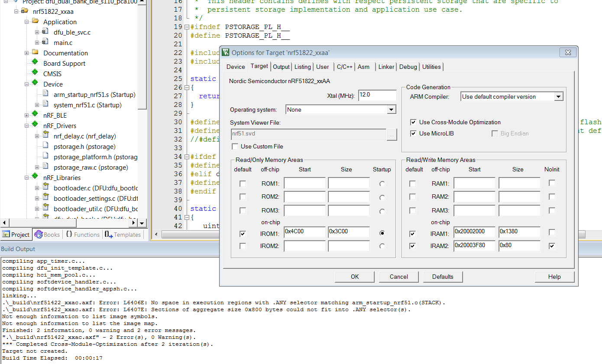Uncheck the IROM1 default checkbox
This screenshot has width=602, height=364.
[x=243, y=234]
